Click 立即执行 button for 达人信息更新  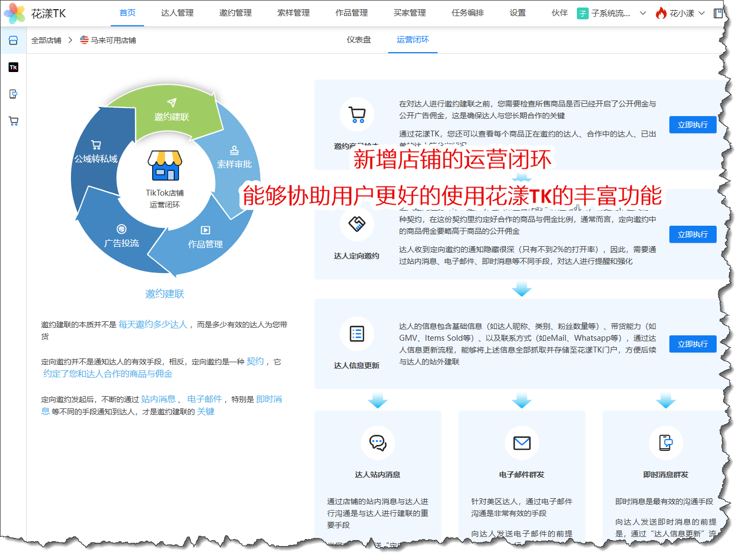pos(692,344)
